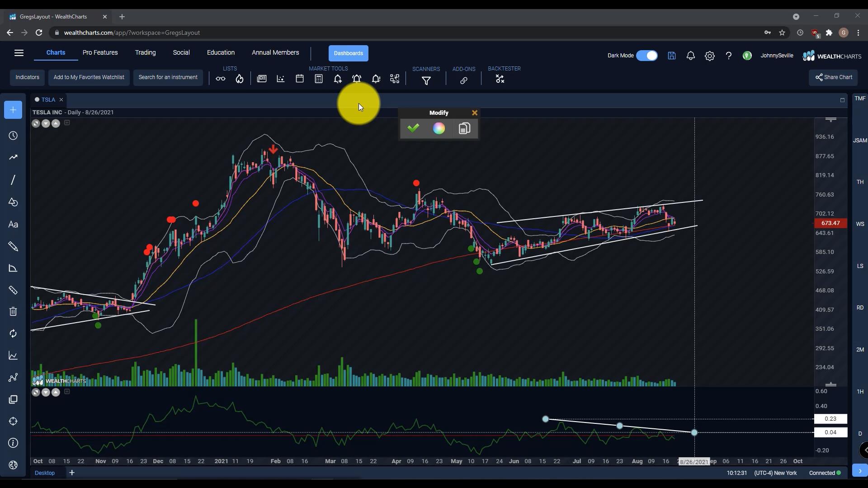
Task: Select the clock timeframe tool
Action: (x=13, y=136)
